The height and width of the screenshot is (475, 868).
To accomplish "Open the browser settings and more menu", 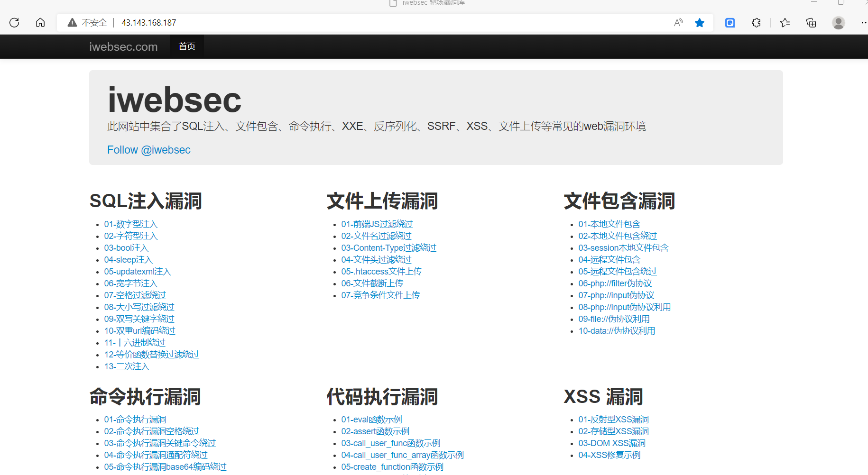I will click(x=864, y=22).
